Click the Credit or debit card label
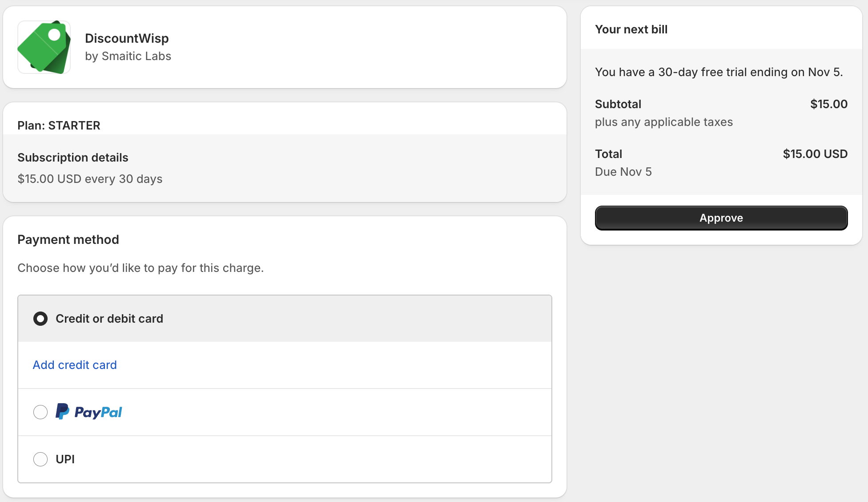Viewport: 868px width, 502px height. click(x=109, y=319)
